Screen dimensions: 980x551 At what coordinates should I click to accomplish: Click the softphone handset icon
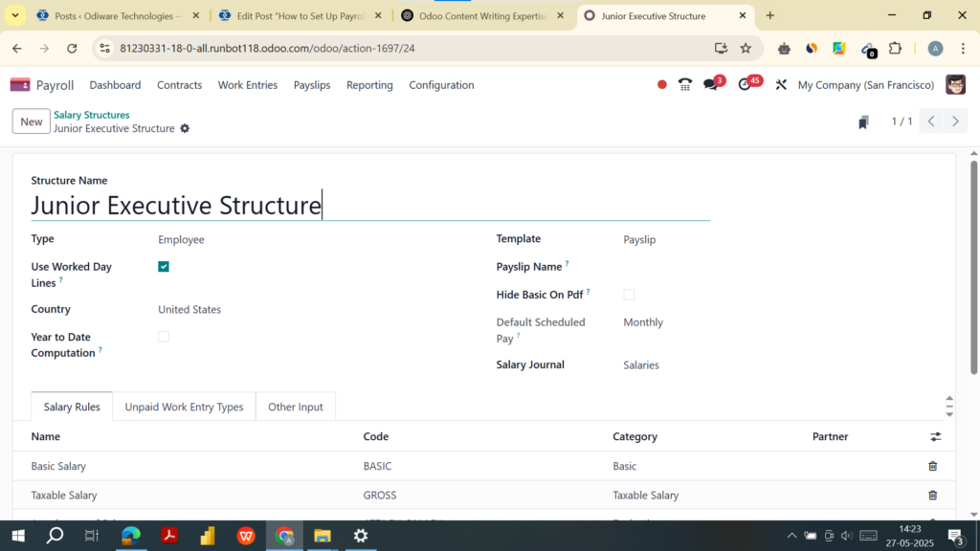point(684,84)
